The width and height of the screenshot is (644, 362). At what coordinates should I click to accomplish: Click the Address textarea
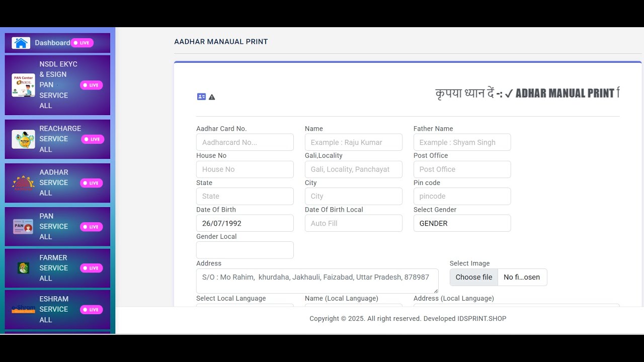[317, 281]
